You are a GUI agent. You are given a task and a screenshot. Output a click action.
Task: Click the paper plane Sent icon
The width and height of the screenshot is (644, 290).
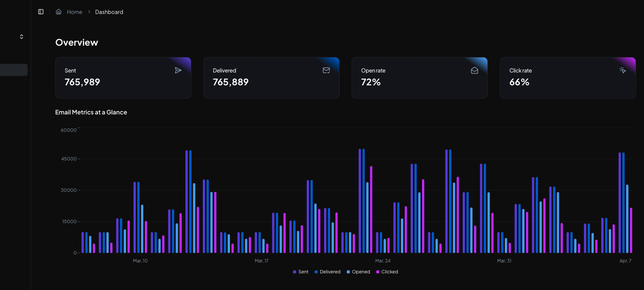point(178,70)
